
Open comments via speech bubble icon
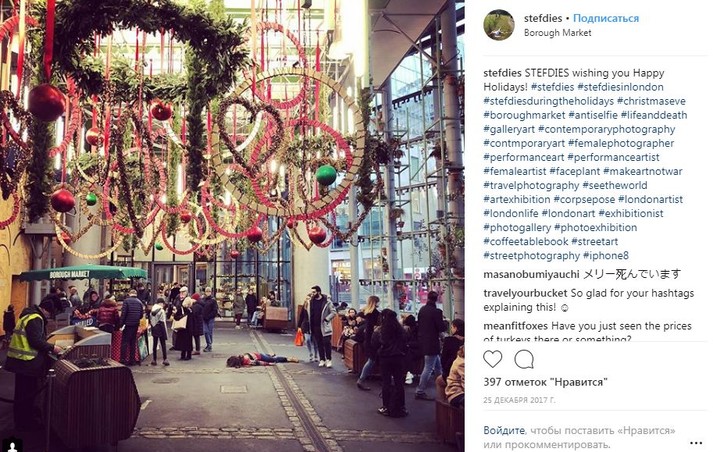pos(524,359)
